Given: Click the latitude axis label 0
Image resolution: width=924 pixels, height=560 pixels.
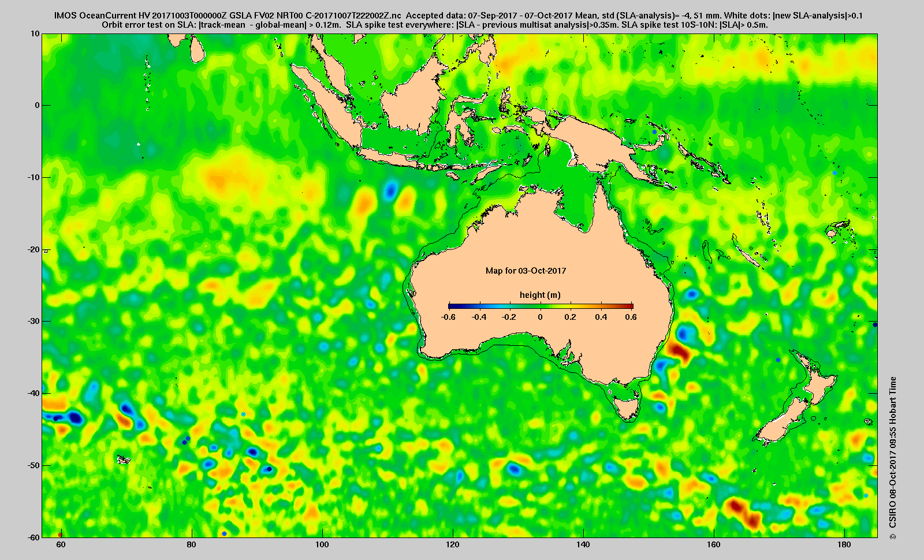Looking at the screenshot, I should click(x=38, y=106).
